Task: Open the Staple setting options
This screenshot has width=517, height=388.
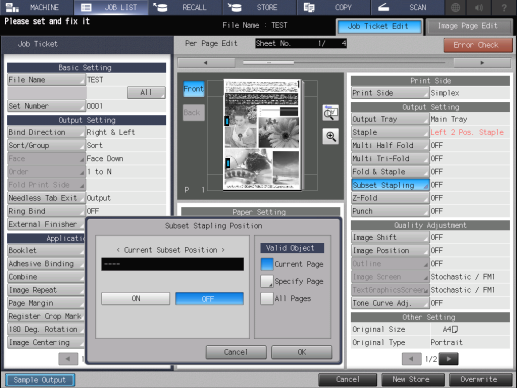Action: click(x=390, y=132)
